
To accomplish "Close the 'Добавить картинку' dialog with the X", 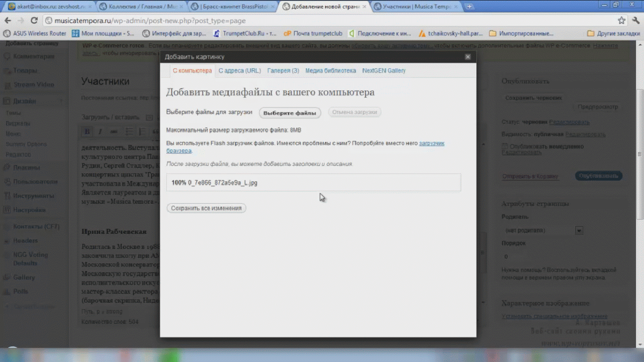I will 468,57.
